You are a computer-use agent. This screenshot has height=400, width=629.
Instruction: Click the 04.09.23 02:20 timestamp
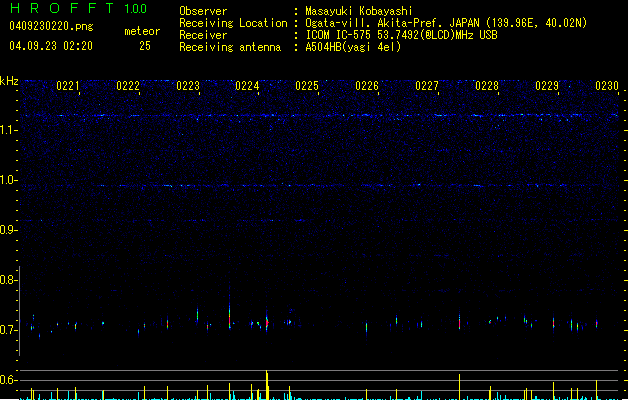(x=50, y=45)
